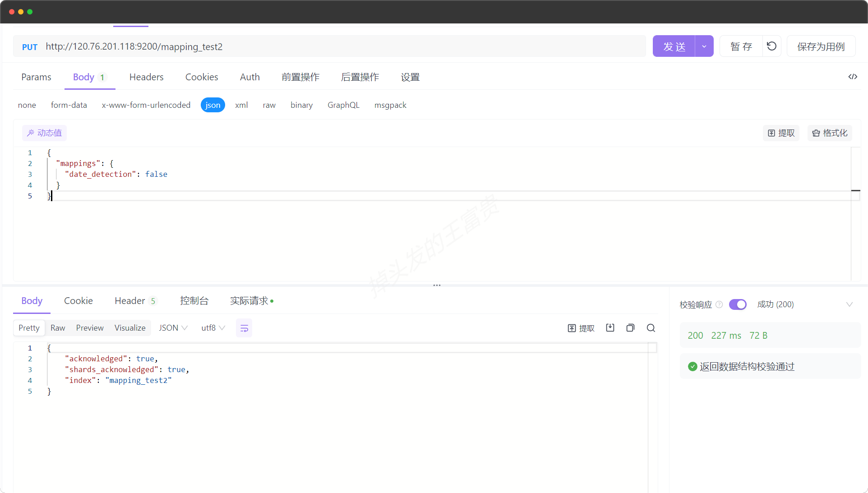Click the save response to file icon

[610, 328]
